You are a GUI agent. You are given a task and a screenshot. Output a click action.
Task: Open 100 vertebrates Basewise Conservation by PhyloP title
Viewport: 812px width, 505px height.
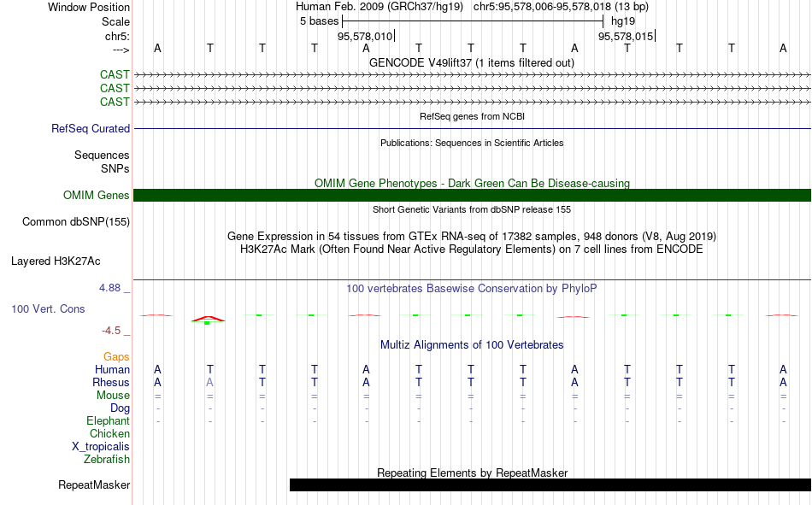471,289
